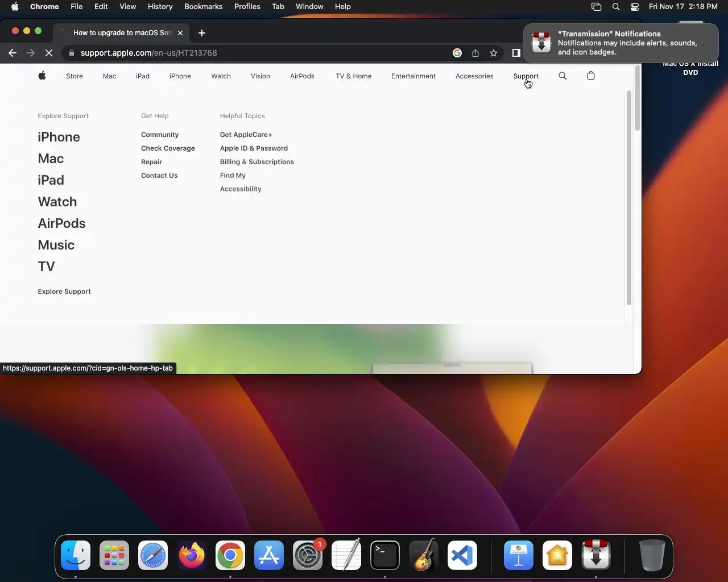Open iPhone under Explore Support

pos(59,137)
